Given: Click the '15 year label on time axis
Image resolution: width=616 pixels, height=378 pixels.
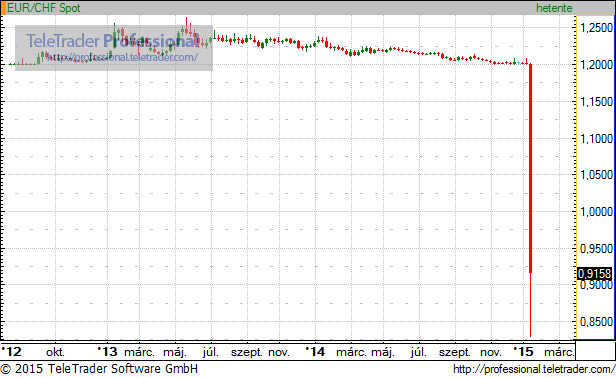Looking at the screenshot, I should (x=523, y=352).
